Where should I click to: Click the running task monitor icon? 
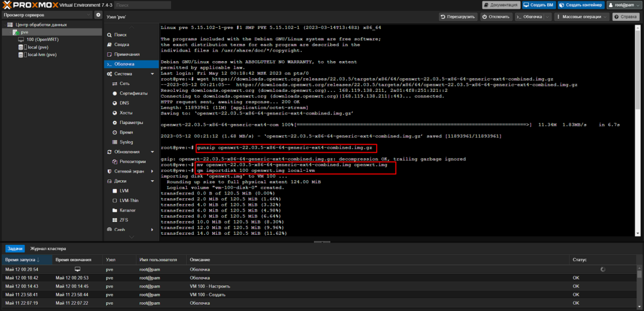pyautogui.click(x=77, y=269)
